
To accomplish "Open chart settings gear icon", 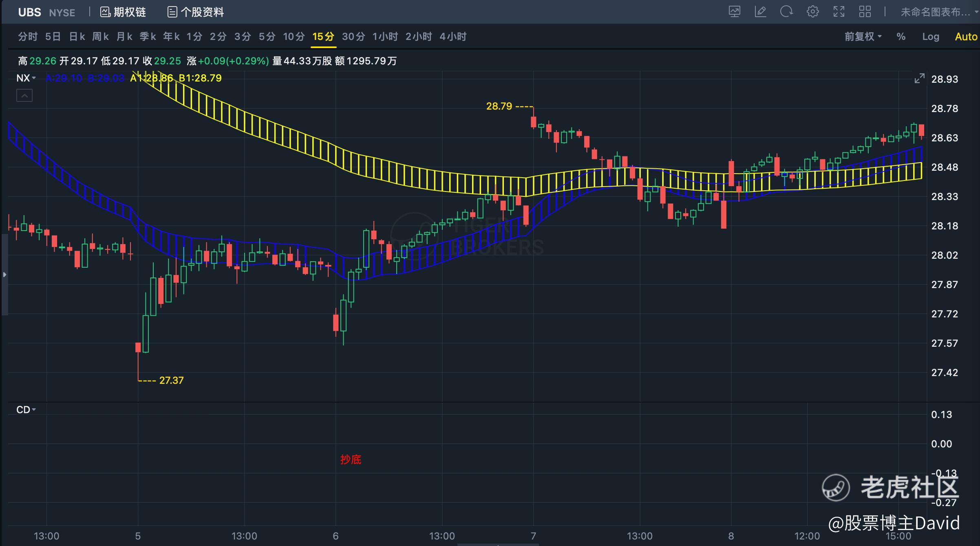I will tap(812, 12).
